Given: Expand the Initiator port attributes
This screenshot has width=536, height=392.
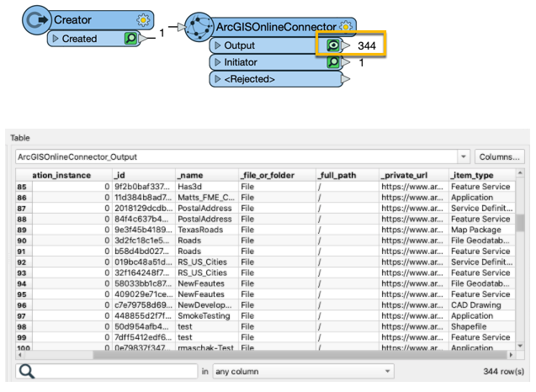Looking at the screenshot, I should [218, 62].
